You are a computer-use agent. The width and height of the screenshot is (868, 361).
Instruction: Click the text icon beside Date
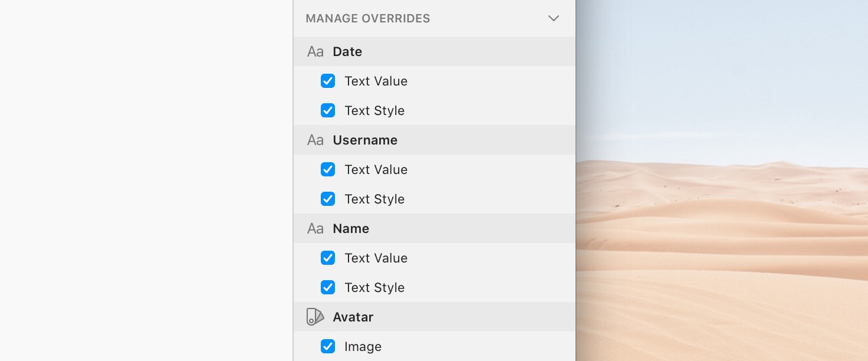[x=315, y=52]
